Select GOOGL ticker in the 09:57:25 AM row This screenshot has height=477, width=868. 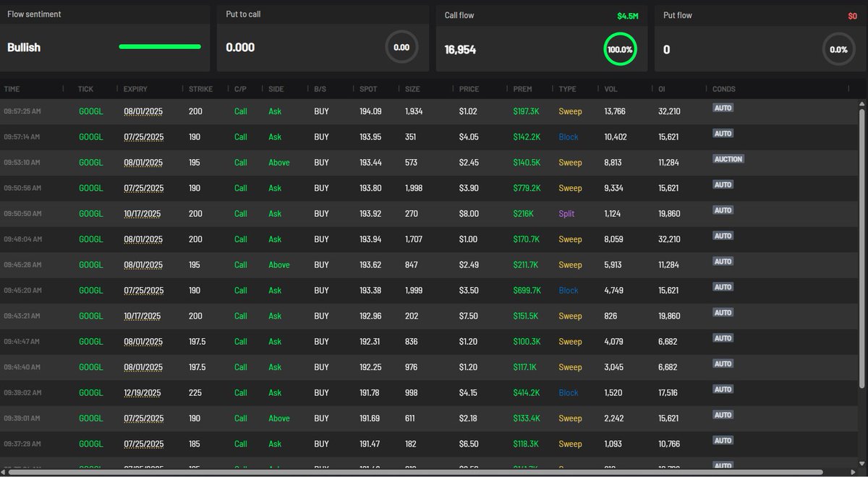[90, 111]
